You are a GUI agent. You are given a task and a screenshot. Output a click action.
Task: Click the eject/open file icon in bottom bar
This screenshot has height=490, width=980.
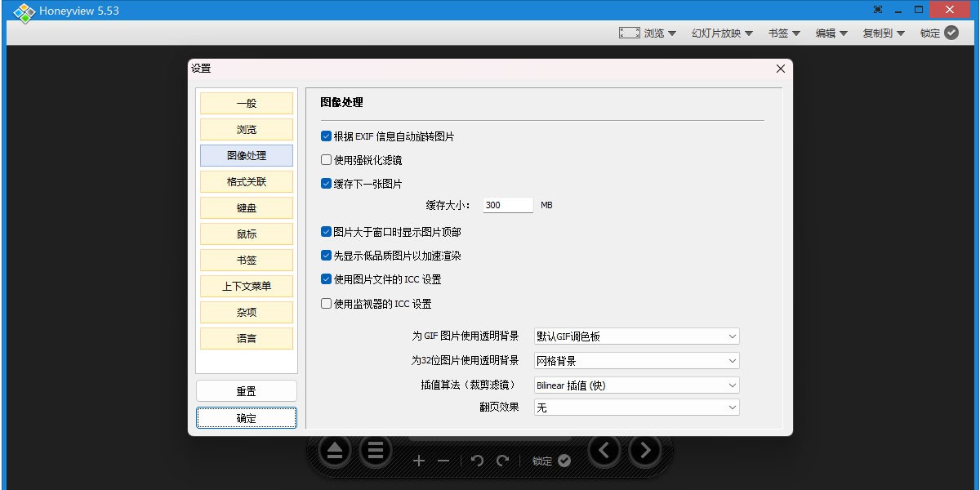pos(335,450)
